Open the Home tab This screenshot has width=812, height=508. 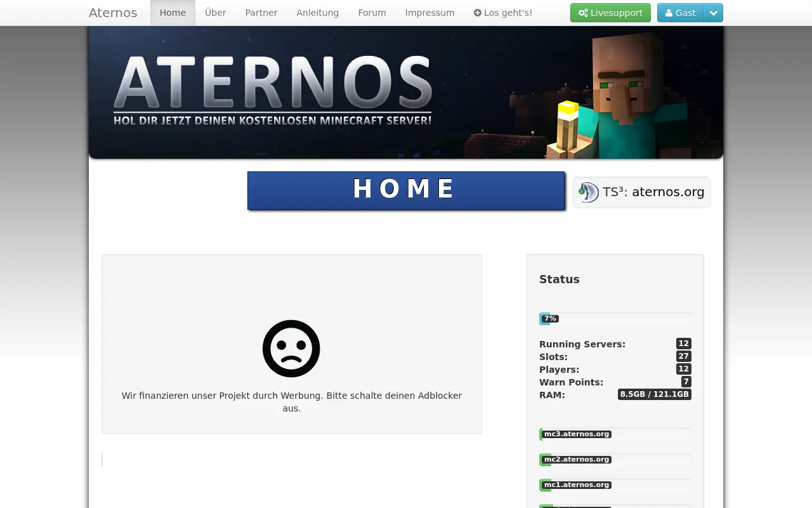(x=173, y=13)
